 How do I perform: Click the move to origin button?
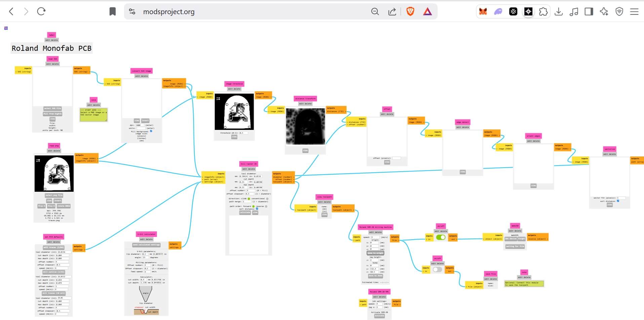click(x=375, y=253)
